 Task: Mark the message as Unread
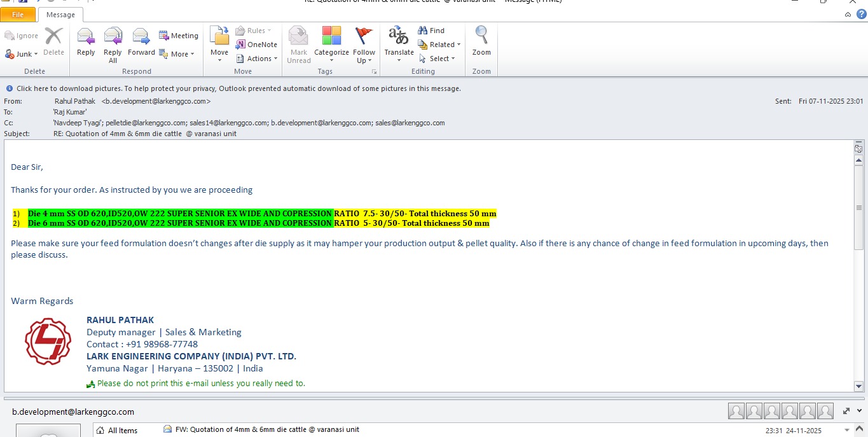tap(298, 45)
